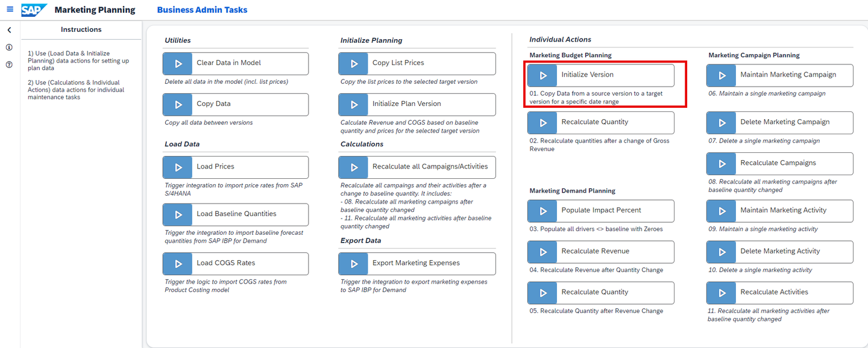The height and width of the screenshot is (348, 868).
Task: Click text '07. Delete a single marketing campaign'
Action: tap(764, 140)
